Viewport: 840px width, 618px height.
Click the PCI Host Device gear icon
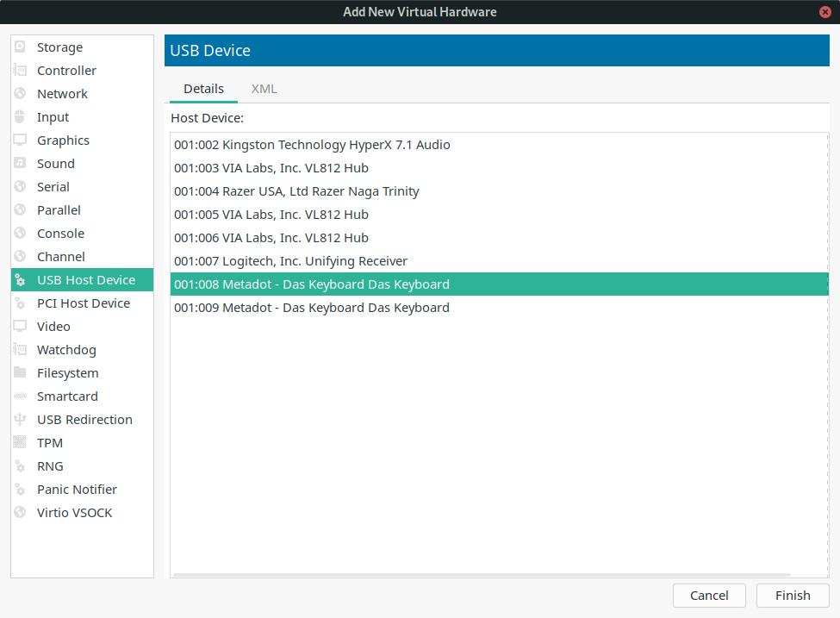tap(20, 303)
